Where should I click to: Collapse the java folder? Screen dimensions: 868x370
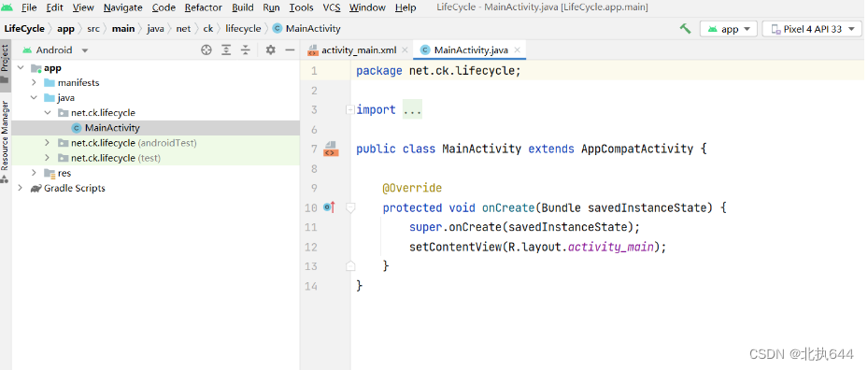pos(34,97)
